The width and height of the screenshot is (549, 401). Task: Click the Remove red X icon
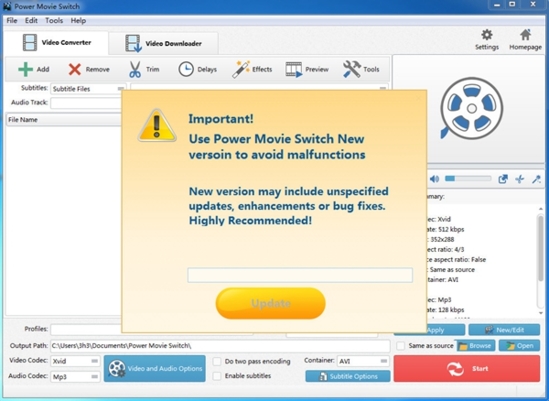click(75, 69)
